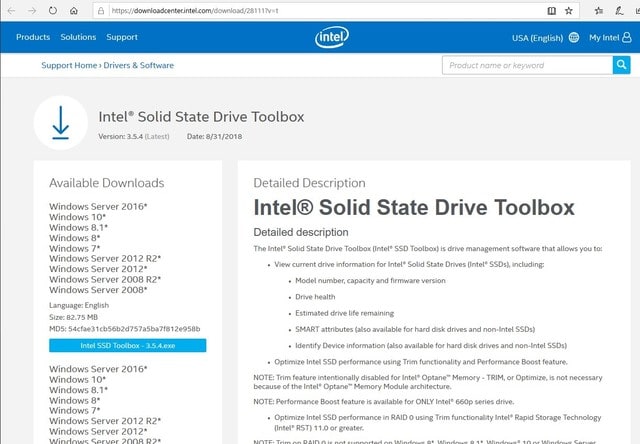Open reading view book icon
This screenshot has height=444, width=640.
(x=551, y=11)
